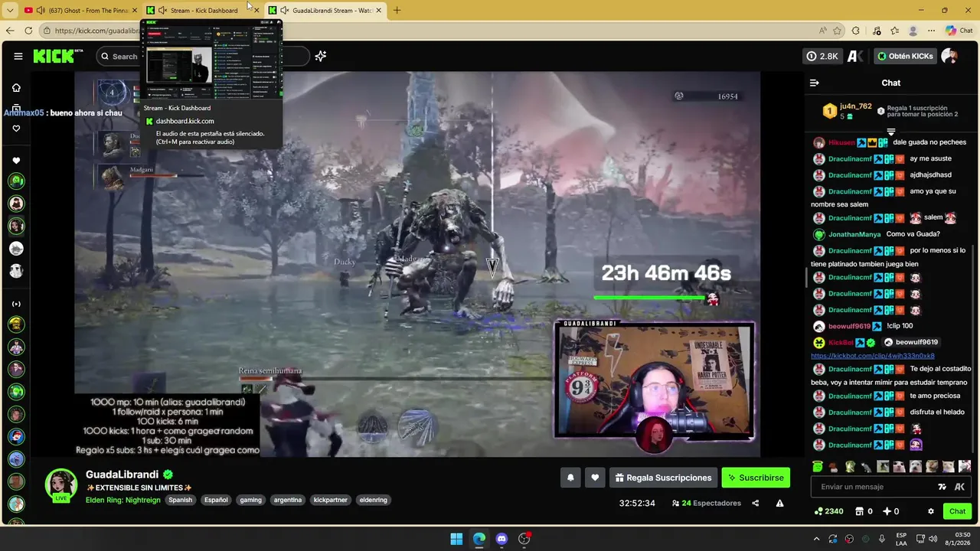
Task: Click the sparkle icon beside search bar
Action: pos(321,56)
